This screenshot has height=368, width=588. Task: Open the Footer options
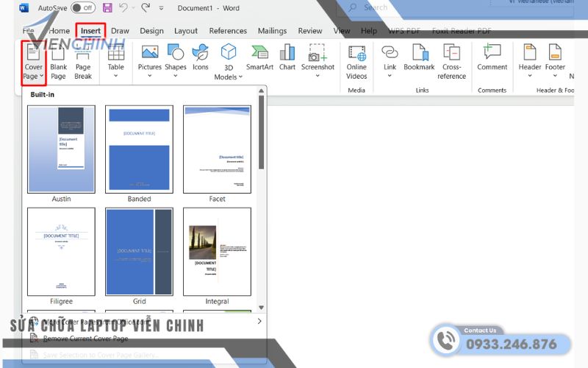tap(555, 61)
